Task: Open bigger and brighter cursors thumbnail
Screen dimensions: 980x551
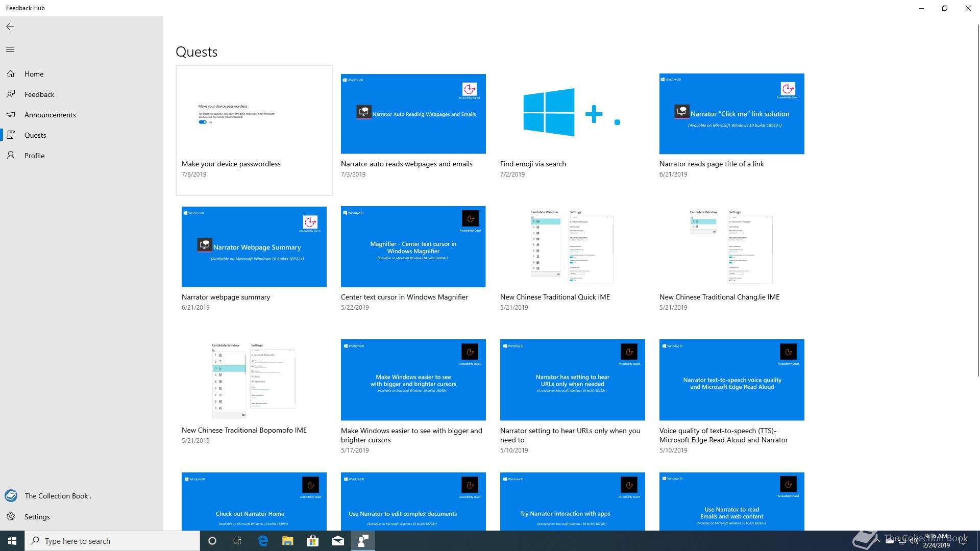Action: point(413,380)
